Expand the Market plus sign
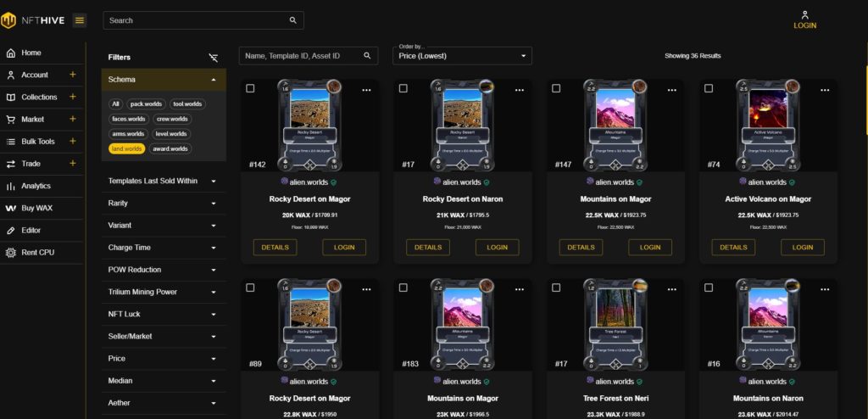868x419 pixels. [73, 119]
